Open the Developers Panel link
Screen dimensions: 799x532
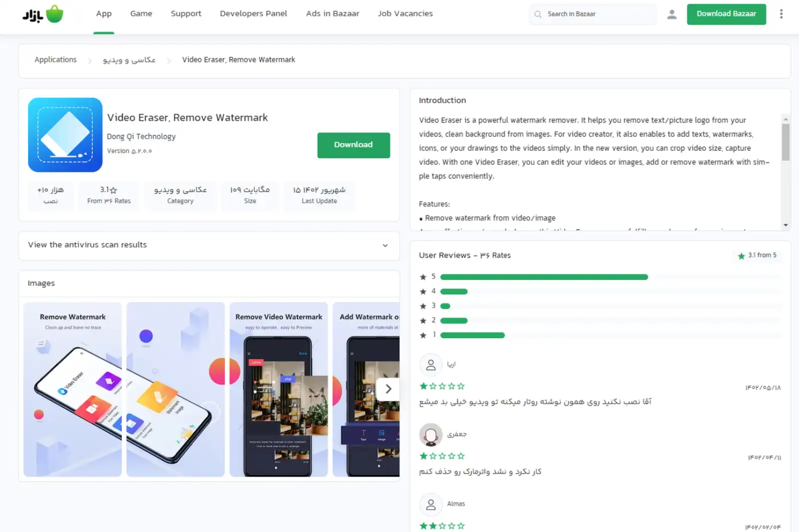tap(254, 14)
